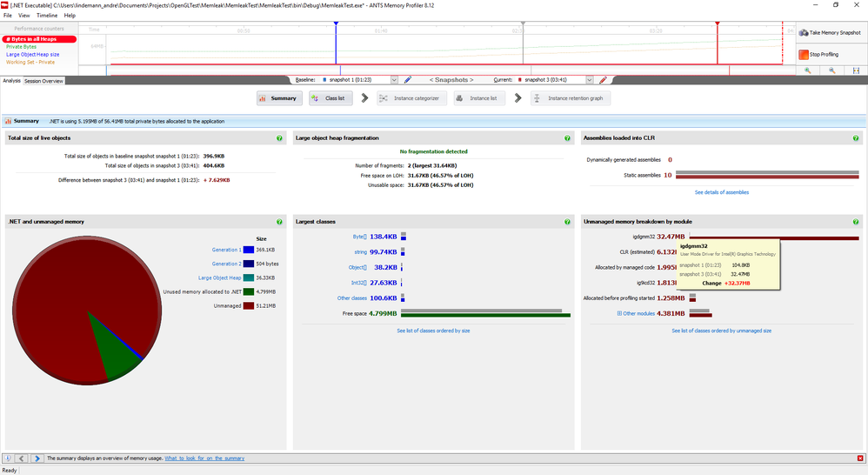The image size is (868, 475).
Task: Open the Help menu
Action: [70, 16]
